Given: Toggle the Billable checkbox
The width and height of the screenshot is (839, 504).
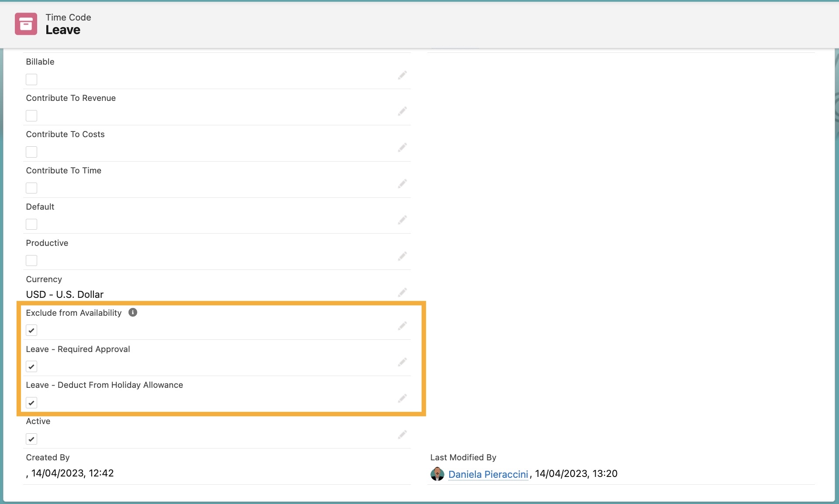Looking at the screenshot, I should (31, 79).
